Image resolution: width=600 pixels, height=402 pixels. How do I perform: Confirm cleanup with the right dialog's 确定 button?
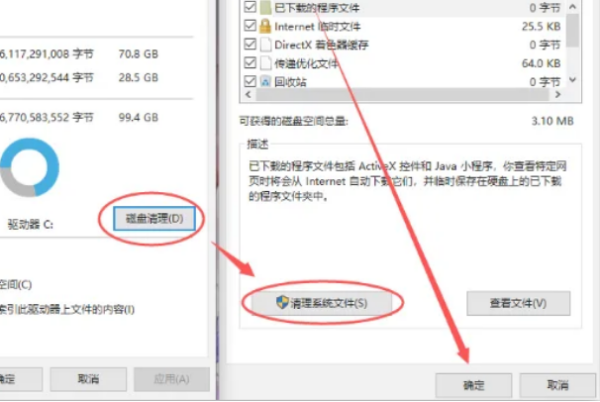coord(474,385)
